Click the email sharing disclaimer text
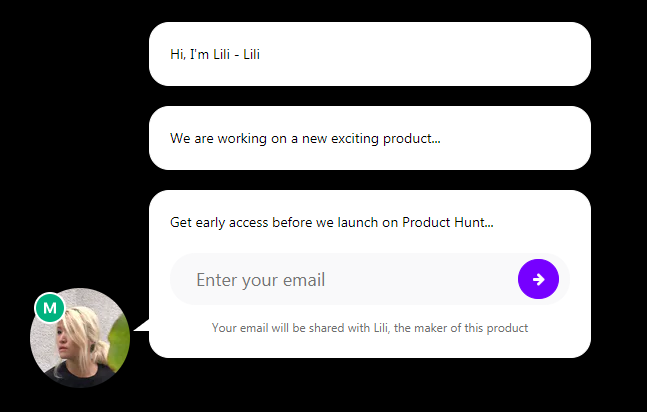 (370, 328)
